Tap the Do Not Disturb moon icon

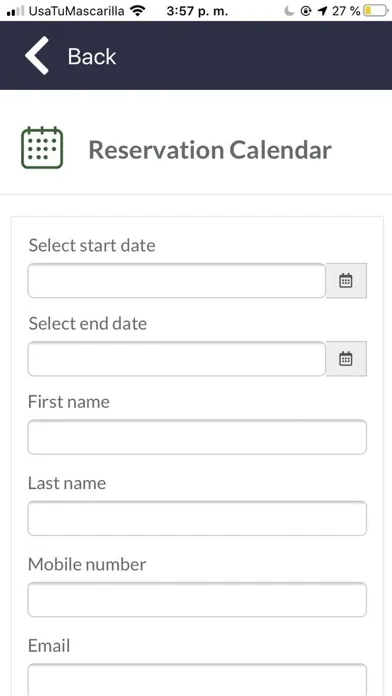point(290,11)
